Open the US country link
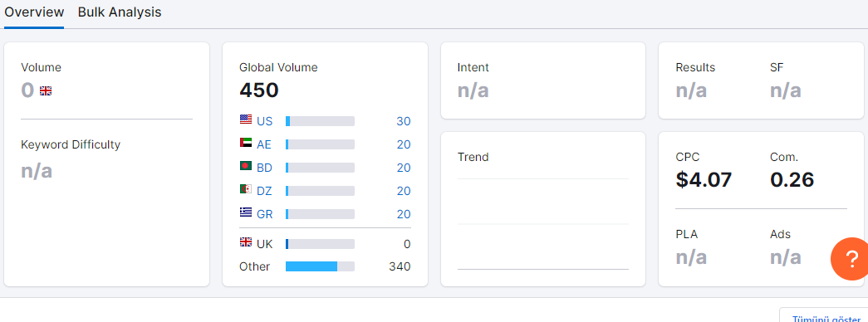Screen dimensions: 868x322 pos(265,121)
